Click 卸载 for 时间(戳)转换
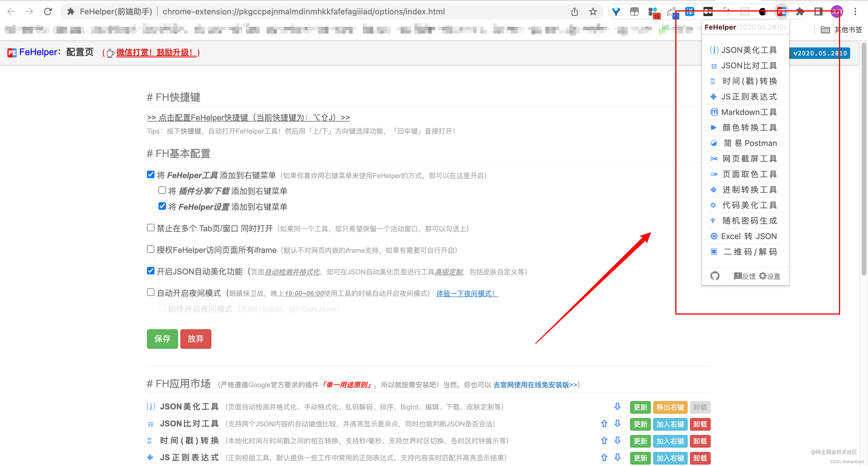Screen dimensions: 868x466 coord(700,441)
